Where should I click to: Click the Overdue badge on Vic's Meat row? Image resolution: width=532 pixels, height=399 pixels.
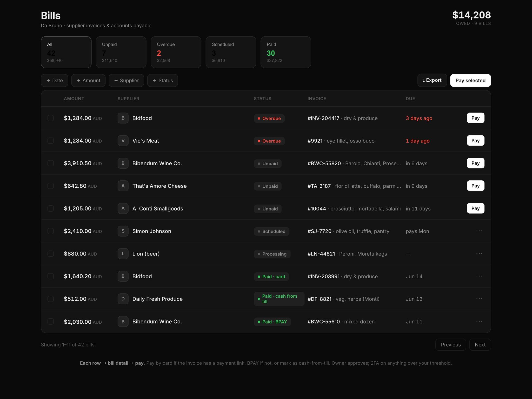tap(269, 141)
